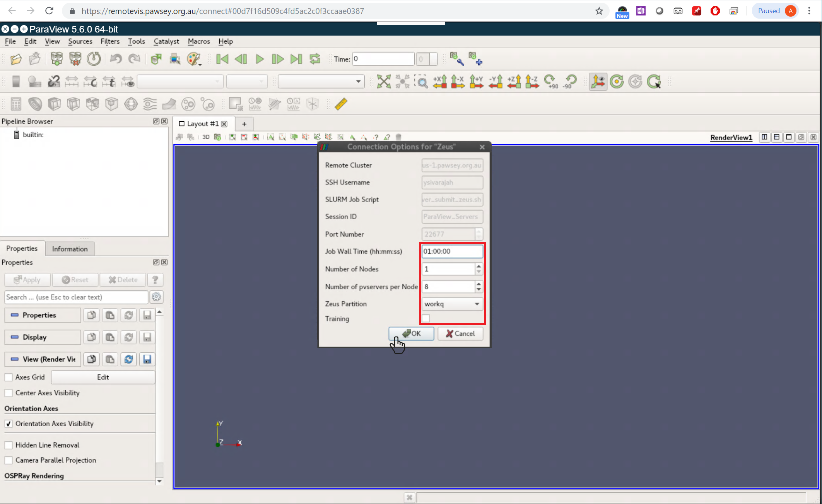
Task: Click the Reset properties button
Action: [x=75, y=280]
